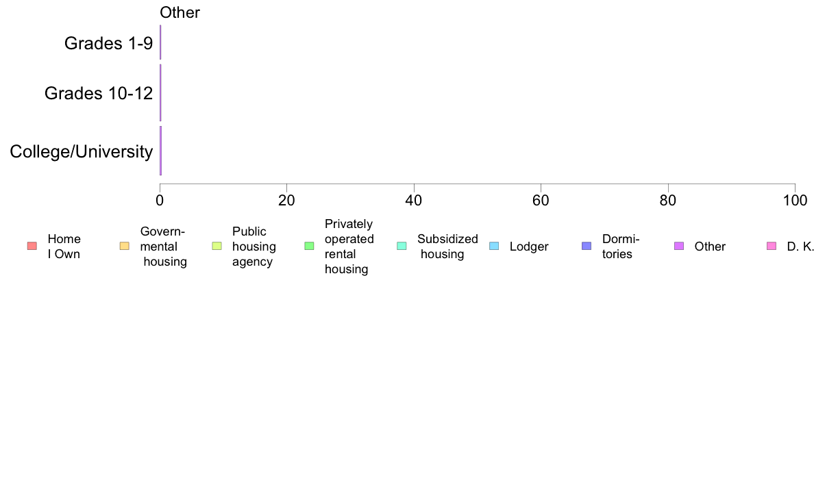Click the Privately operated rental housing swatch
This screenshot has height=504, width=814.
[x=310, y=246]
